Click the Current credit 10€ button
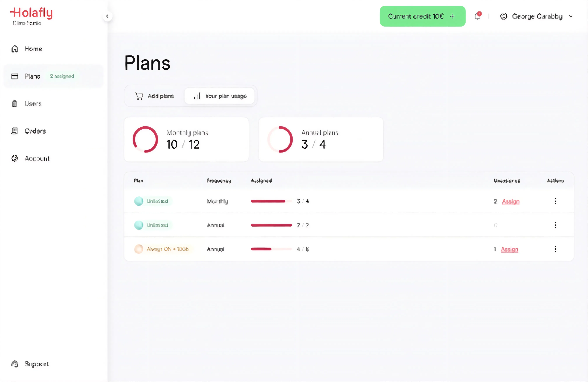The height and width of the screenshot is (382, 588). pos(422,16)
